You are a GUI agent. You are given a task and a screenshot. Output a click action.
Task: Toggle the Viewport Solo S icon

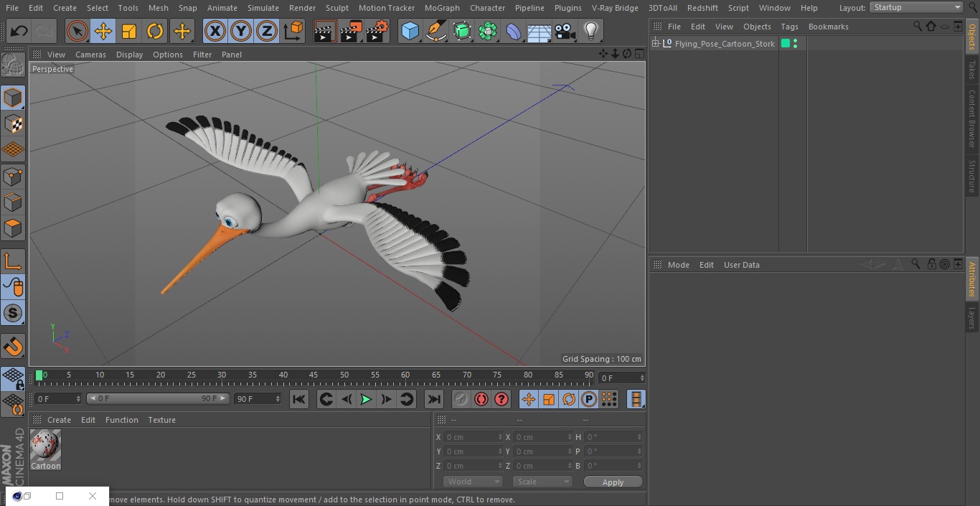13,313
